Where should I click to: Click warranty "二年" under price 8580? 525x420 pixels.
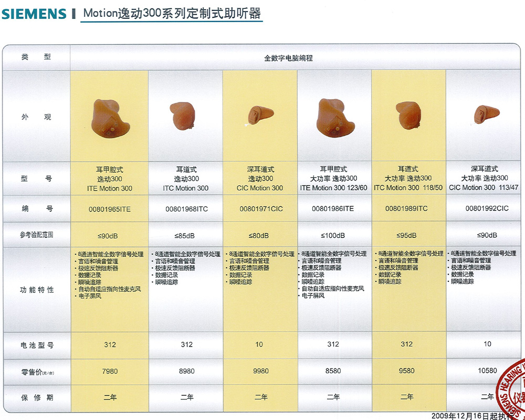(333, 397)
